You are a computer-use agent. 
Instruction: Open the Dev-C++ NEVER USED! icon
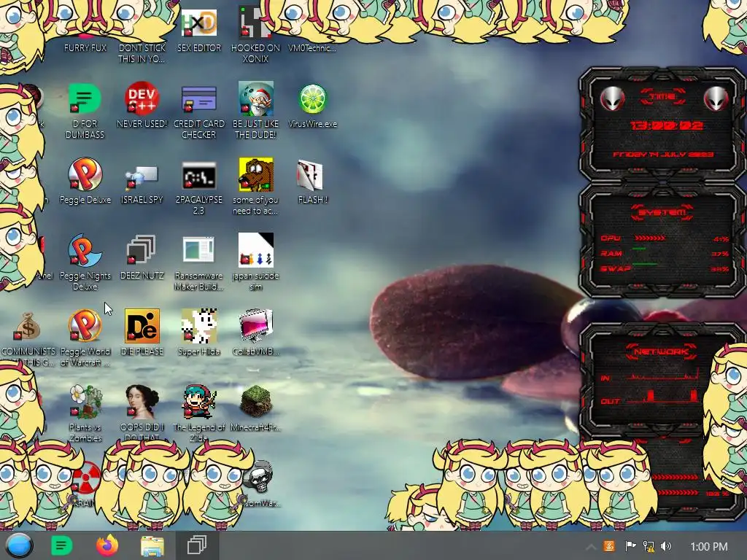[142, 98]
